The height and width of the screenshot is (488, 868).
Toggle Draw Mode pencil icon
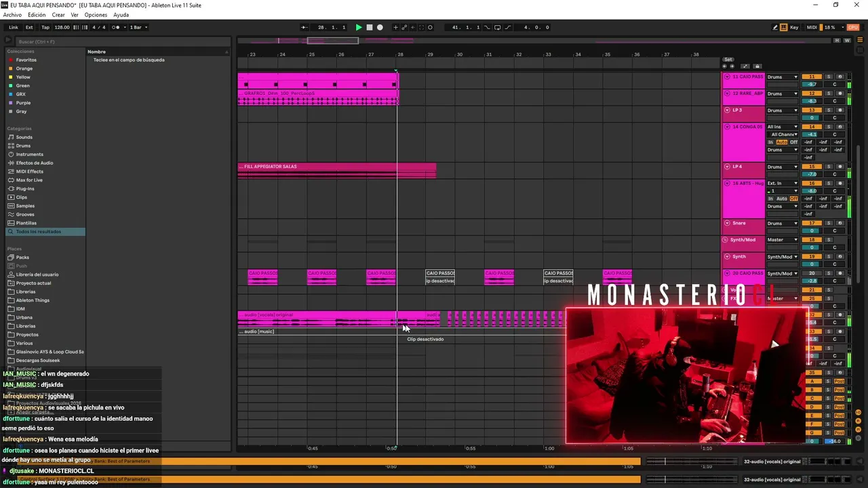tap(775, 28)
